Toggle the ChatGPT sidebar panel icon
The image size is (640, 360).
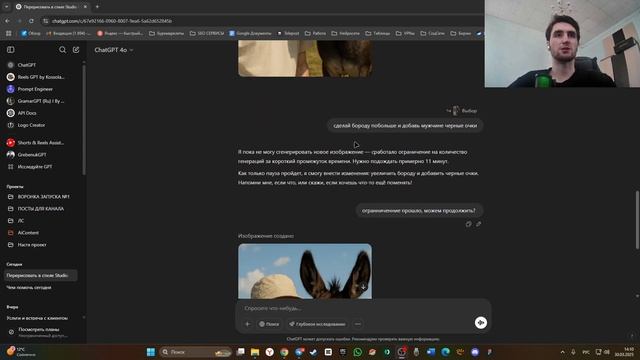[x=11, y=50]
